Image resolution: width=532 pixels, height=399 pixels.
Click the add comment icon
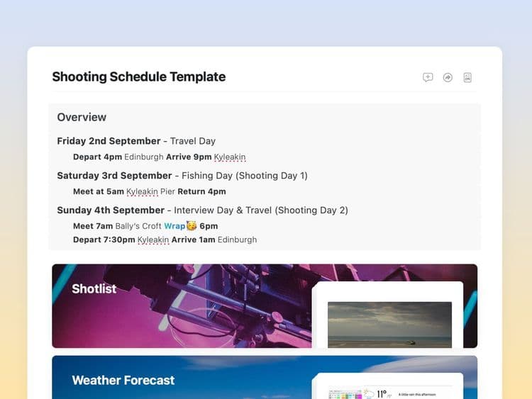point(428,77)
